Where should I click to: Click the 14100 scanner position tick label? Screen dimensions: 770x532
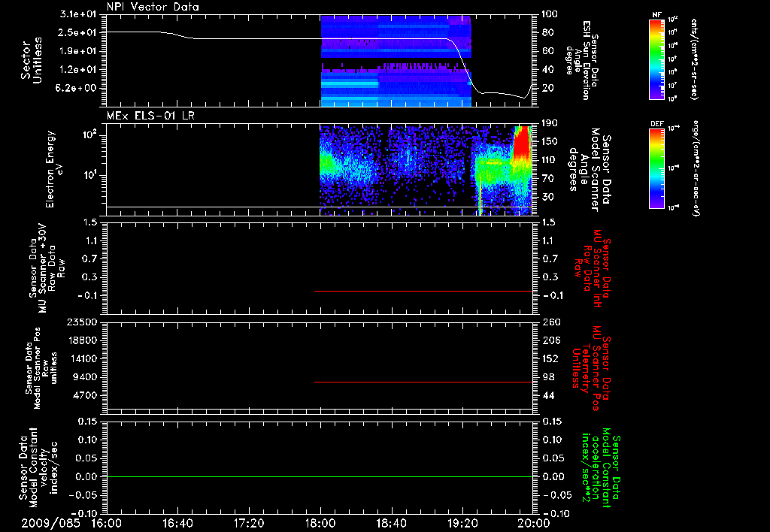[83, 358]
